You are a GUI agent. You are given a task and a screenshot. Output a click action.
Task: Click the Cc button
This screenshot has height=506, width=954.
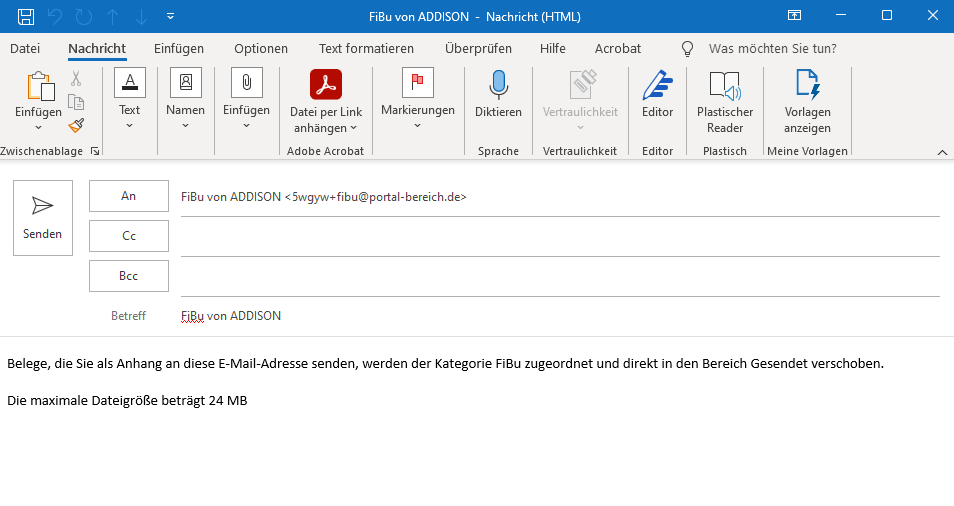[129, 236]
